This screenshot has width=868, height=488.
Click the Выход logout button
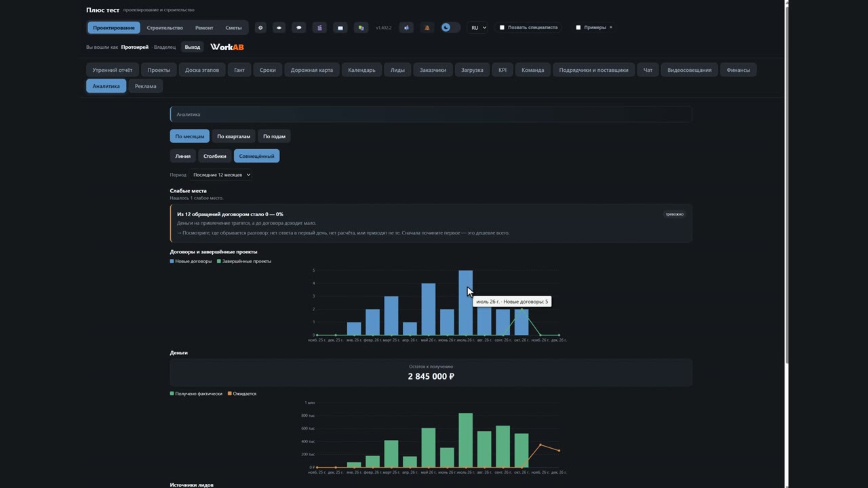tap(193, 47)
